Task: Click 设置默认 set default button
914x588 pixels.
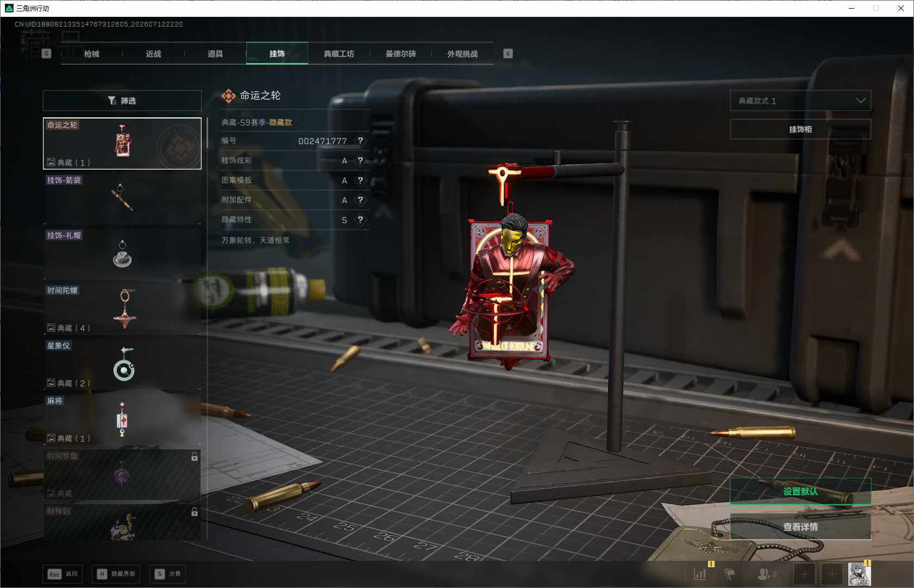Action: (800, 491)
